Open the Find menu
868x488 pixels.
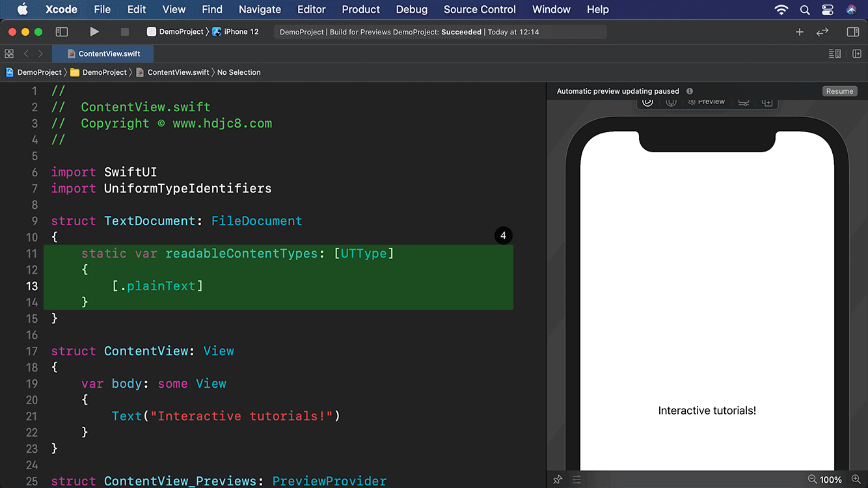pyautogui.click(x=212, y=9)
